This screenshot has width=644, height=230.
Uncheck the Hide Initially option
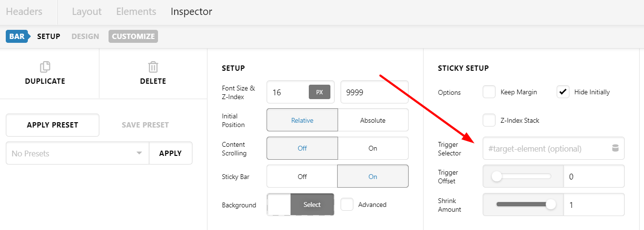[x=563, y=92]
